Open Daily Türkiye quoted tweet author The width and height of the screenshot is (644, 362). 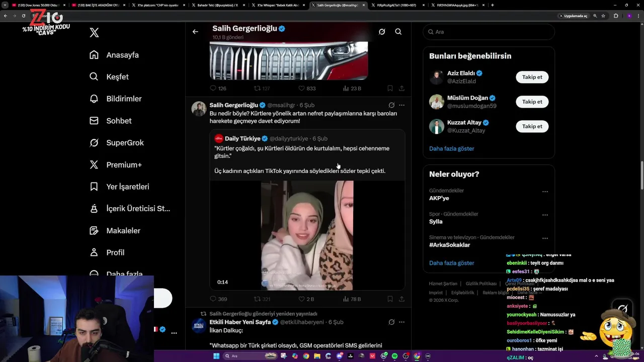coord(243,139)
